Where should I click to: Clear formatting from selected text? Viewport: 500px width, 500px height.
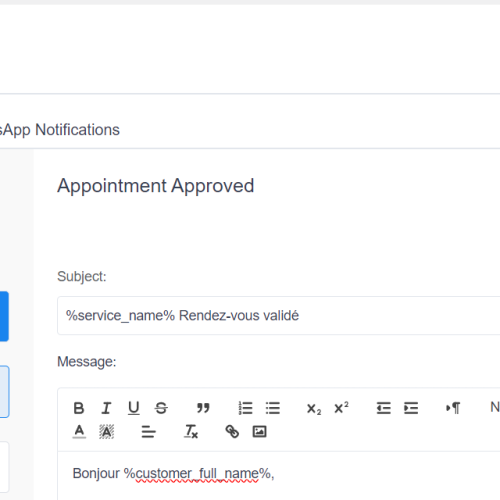[191, 432]
